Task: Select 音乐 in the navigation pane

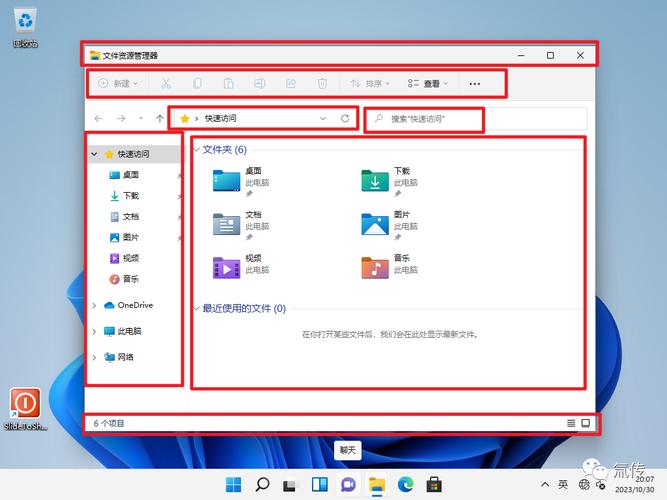Action: tap(131, 279)
